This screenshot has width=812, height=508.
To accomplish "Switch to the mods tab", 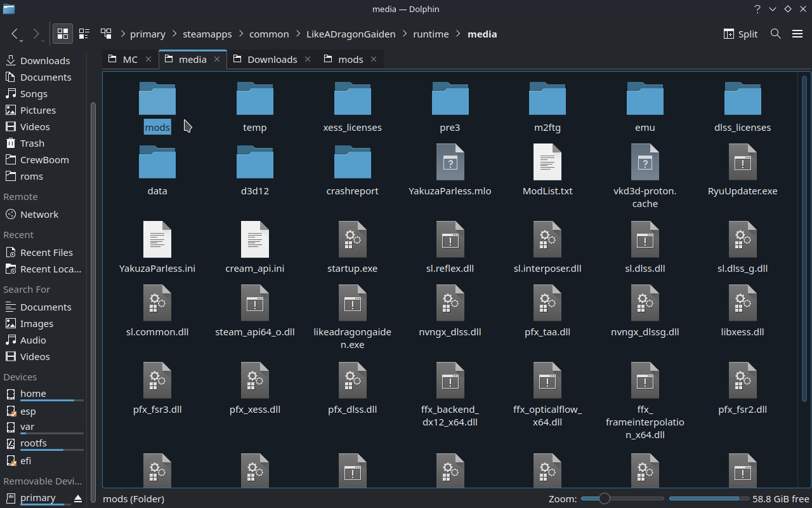I will tap(350, 59).
